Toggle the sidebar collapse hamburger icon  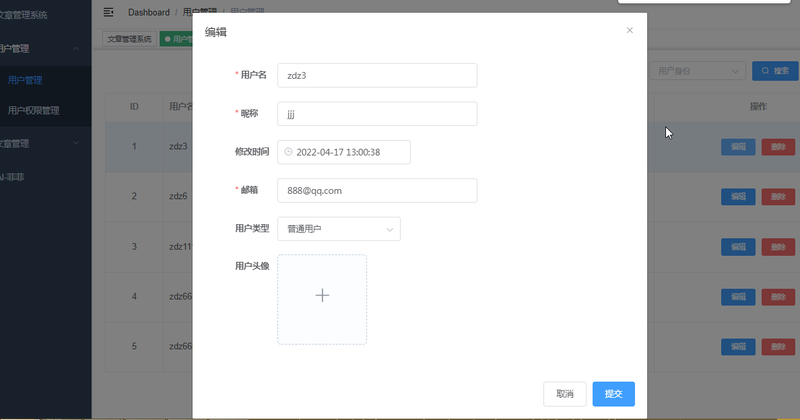[x=108, y=12]
